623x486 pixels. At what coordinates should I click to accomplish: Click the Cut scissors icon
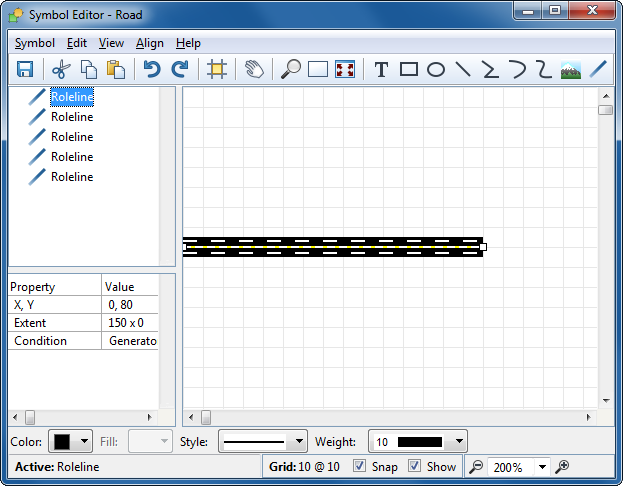[61, 69]
